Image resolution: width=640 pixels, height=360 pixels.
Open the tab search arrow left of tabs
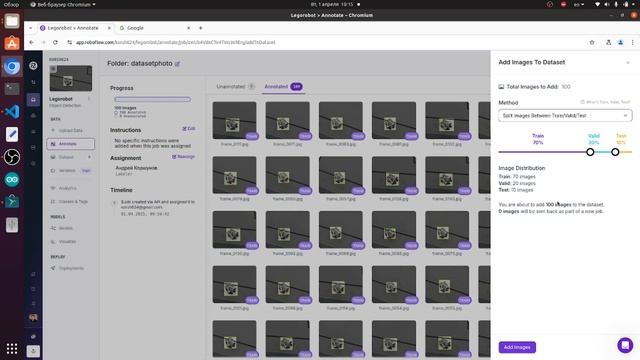[x=31, y=28]
